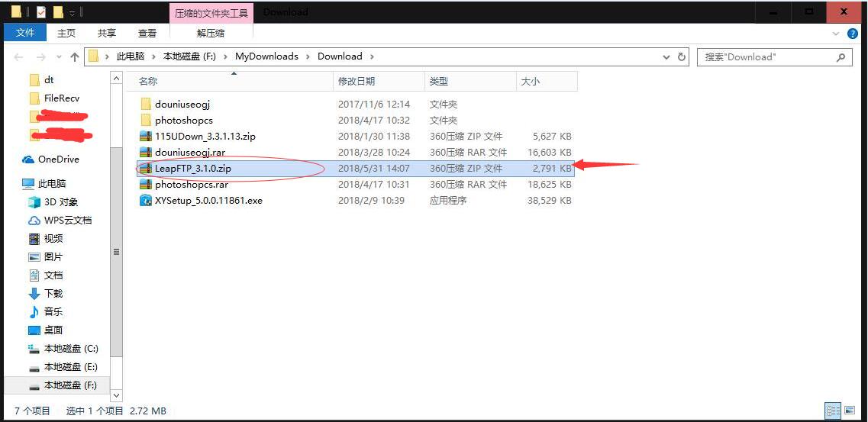Open 文档 in navigation pane
This screenshot has width=868, height=422.
click(53, 275)
